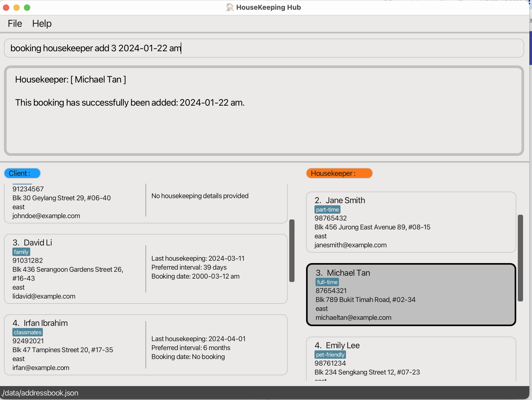This screenshot has width=532, height=400.
Task: Click the client list scrollbar thumb
Action: tap(292, 250)
